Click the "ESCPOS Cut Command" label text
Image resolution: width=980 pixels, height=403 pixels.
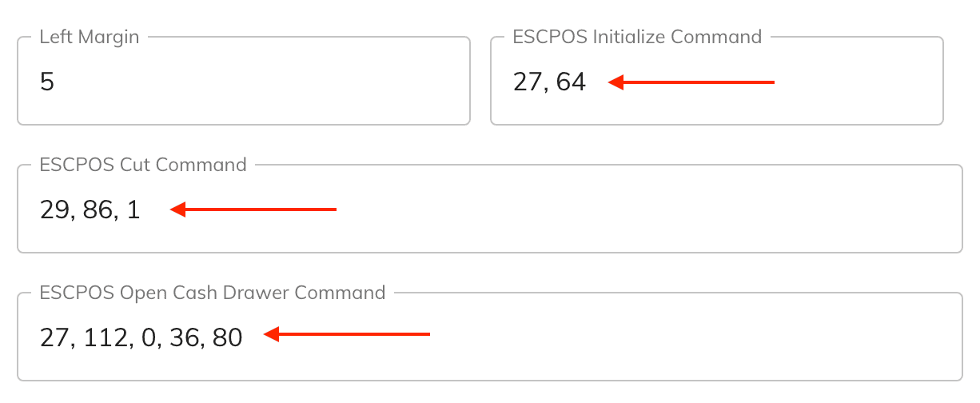[143, 165]
